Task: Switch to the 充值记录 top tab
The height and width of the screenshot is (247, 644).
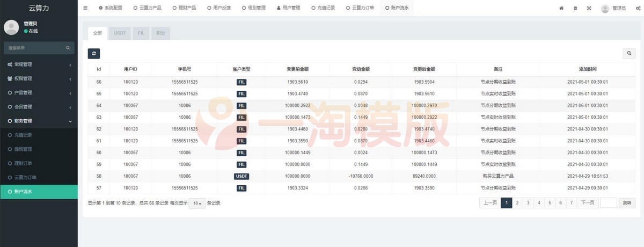Action: tap(323, 8)
